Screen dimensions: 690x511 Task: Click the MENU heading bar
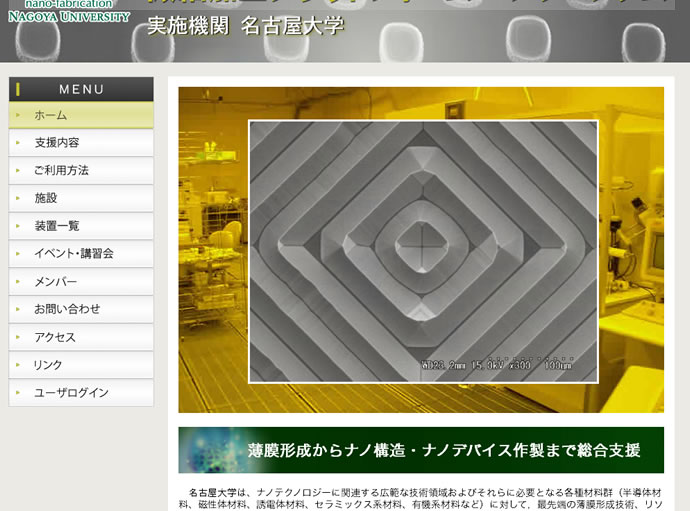(x=81, y=89)
